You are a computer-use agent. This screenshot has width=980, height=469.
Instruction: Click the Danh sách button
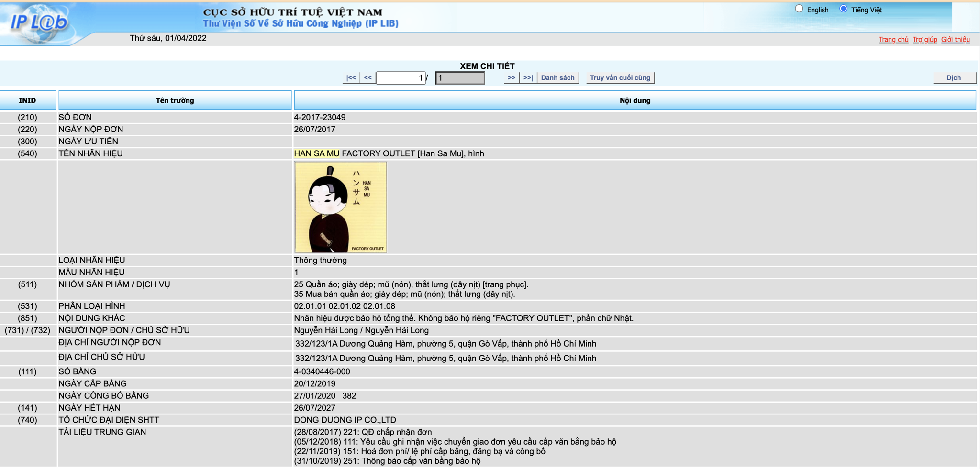click(557, 78)
